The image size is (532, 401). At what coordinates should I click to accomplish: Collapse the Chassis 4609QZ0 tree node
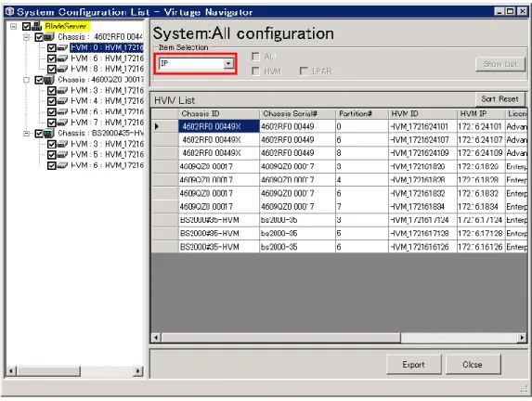[26, 80]
